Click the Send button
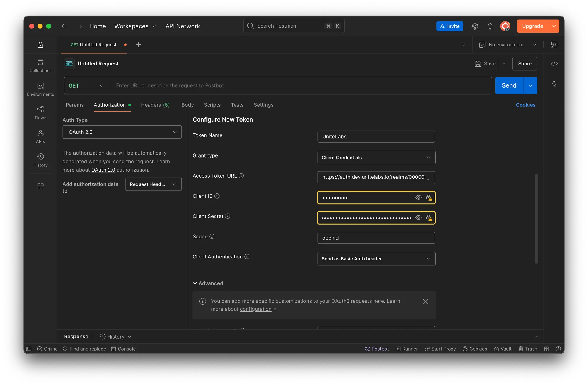The width and height of the screenshot is (588, 385). click(509, 85)
